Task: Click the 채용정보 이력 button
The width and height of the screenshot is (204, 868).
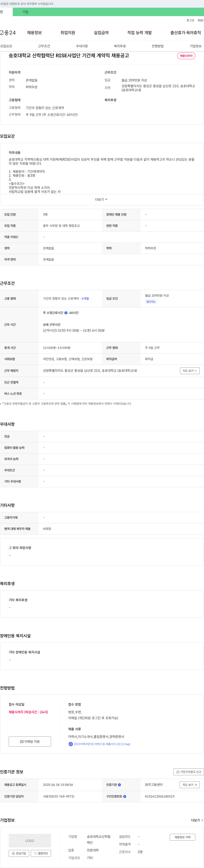Action: pos(182,837)
